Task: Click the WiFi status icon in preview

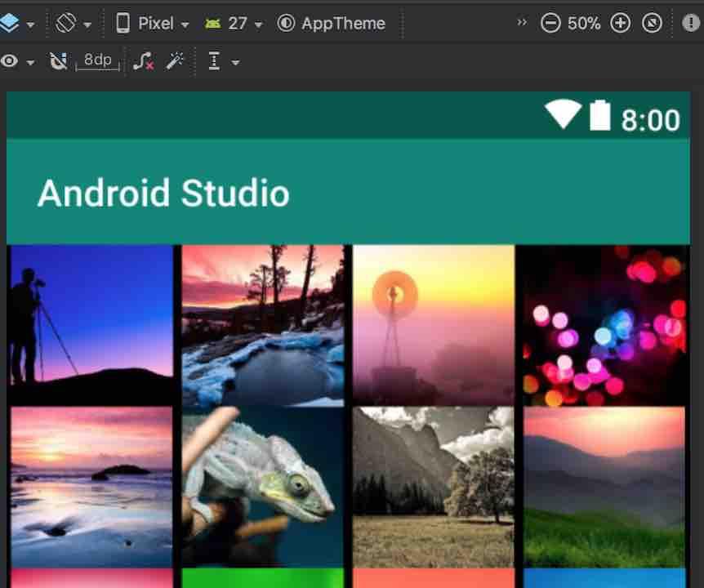Action: coord(563,114)
